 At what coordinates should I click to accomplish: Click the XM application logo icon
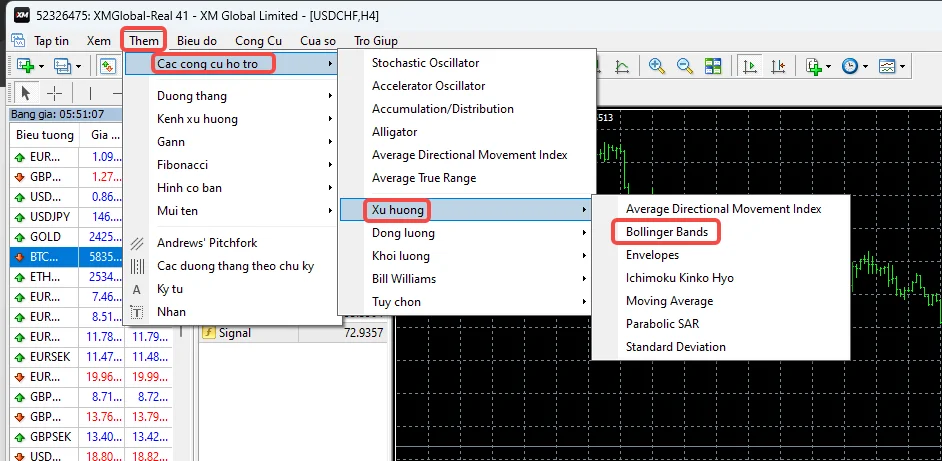(22, 15)
